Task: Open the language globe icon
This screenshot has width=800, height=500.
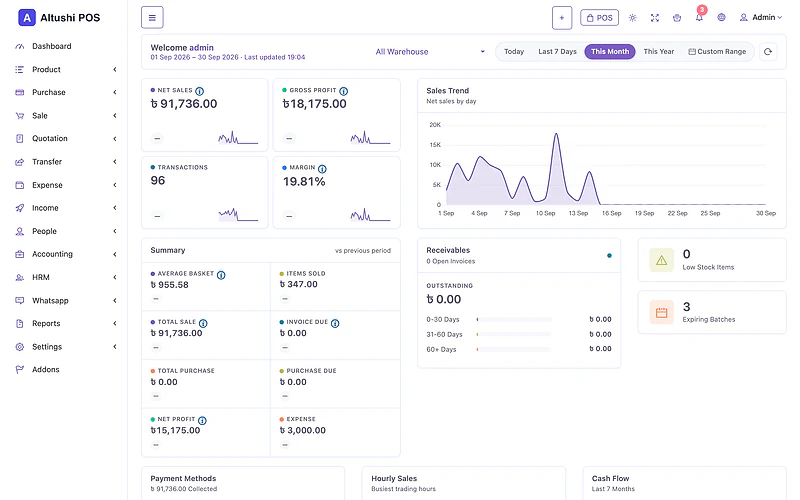Action: (721, 17)
